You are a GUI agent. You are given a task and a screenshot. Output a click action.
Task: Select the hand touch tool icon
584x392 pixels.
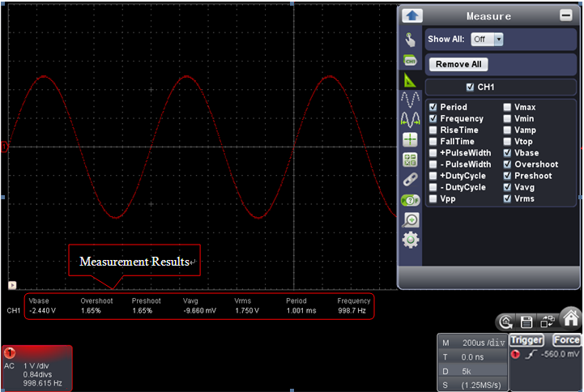411,40
